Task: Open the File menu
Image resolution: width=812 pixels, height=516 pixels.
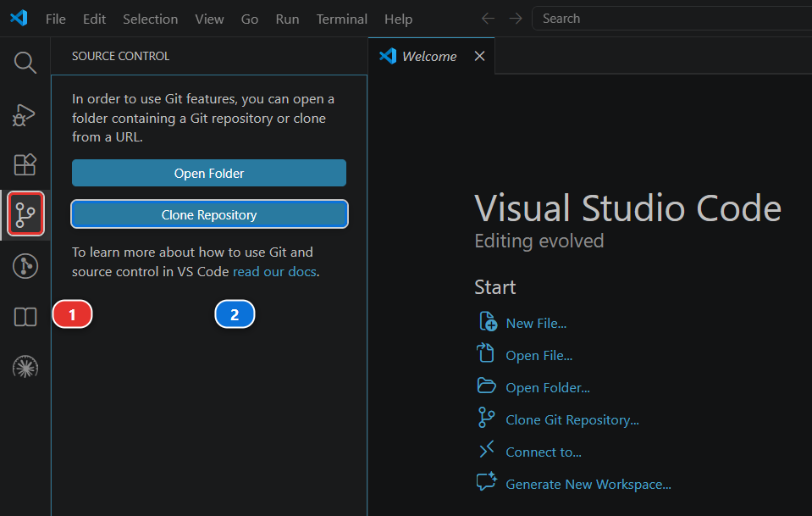Action: (x=55, y=19)
